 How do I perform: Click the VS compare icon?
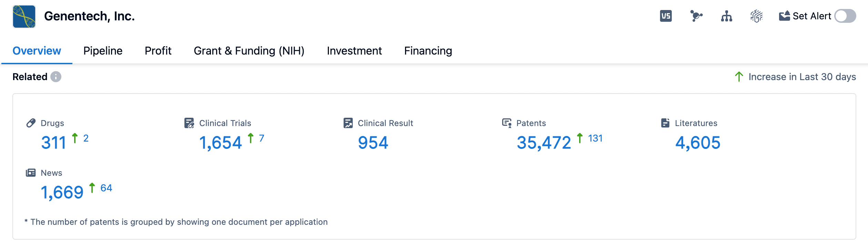click(666, 16)
